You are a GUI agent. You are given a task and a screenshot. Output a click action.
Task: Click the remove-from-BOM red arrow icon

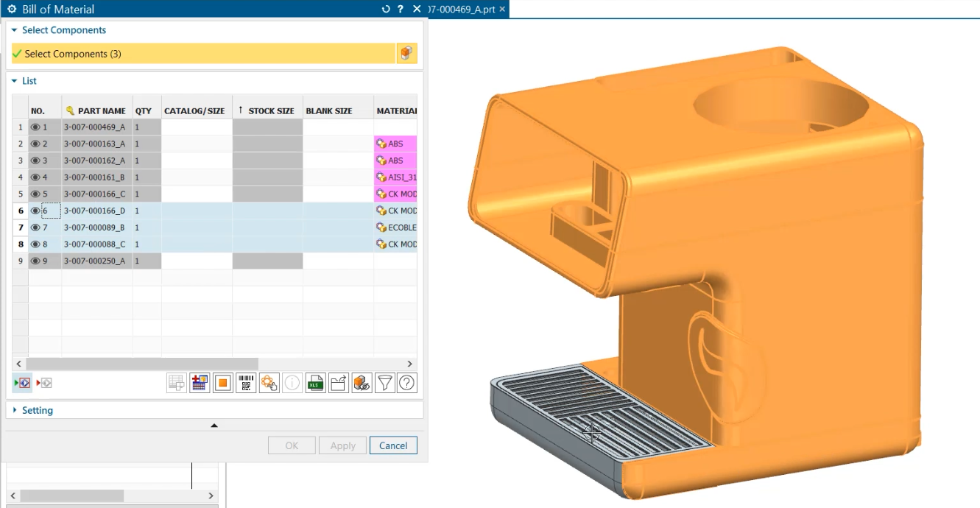pos(44,383)
